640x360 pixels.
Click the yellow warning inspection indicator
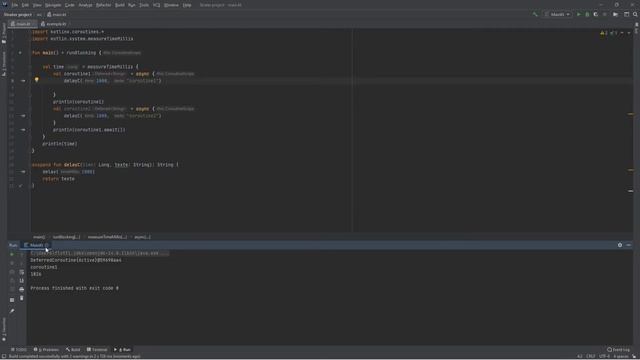[604, 33]
